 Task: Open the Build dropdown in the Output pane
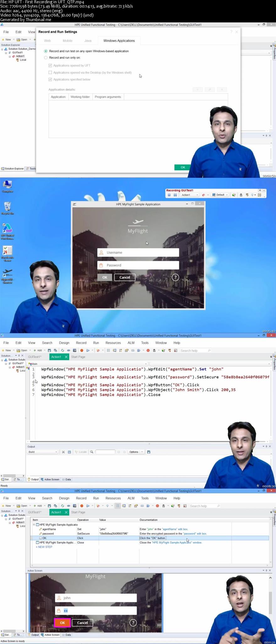click(43, 452)
